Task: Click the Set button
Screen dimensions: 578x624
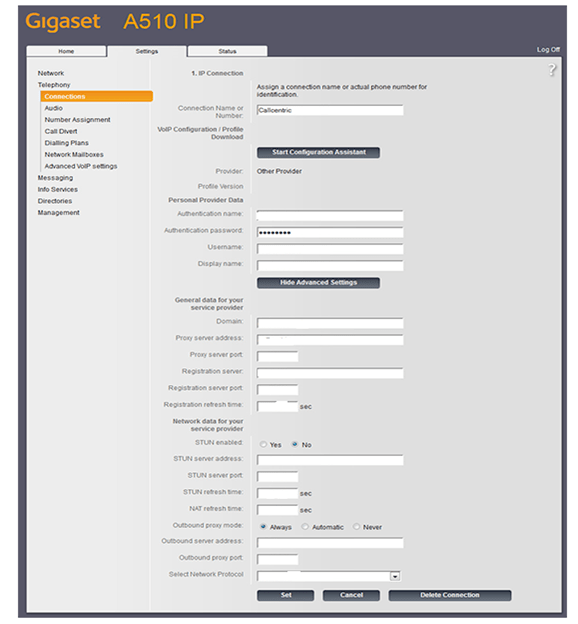Action: pos(285,595)
